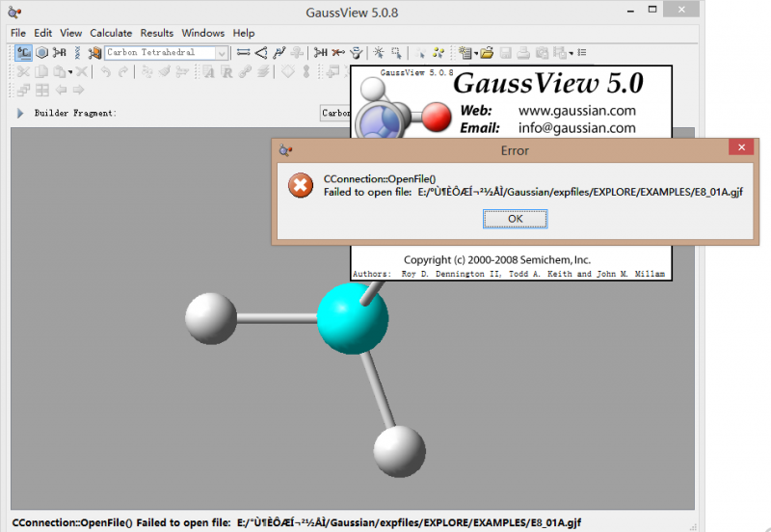Screen dimensions: 771x532
Task: Click the Save floppy disk icon
Action: [x=505, y=52]
